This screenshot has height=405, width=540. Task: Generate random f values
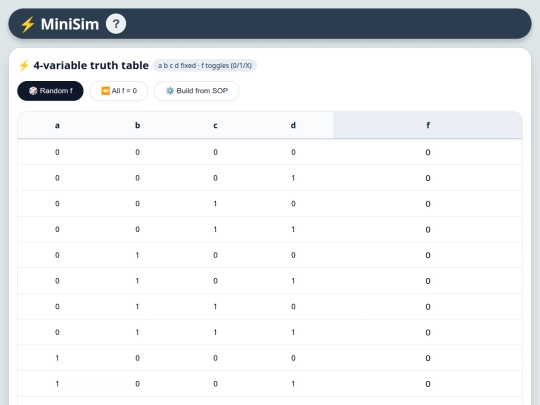tap(50, 91)
